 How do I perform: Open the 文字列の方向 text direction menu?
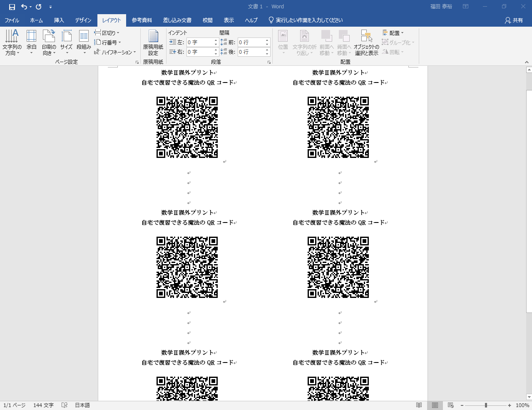(x=12, y=42)
